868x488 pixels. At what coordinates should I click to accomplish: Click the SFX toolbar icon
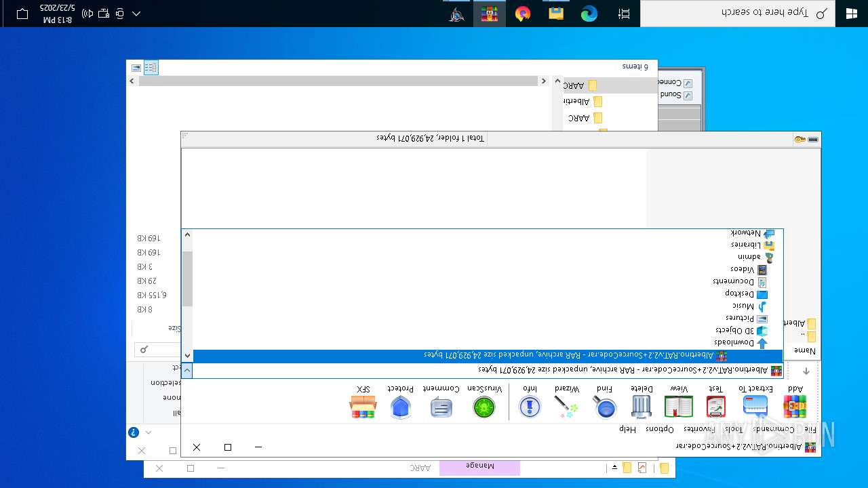pyautogui.click(x=363, y=405)
